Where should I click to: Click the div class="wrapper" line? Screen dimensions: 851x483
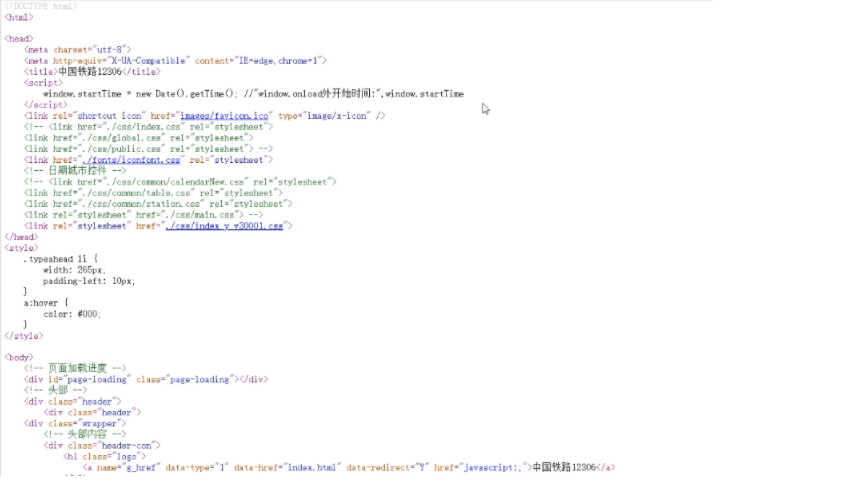tap(75, 423)
